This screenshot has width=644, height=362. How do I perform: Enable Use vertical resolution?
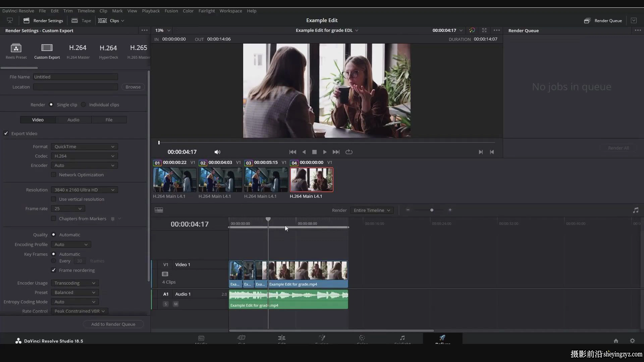[x=53, y=199]
